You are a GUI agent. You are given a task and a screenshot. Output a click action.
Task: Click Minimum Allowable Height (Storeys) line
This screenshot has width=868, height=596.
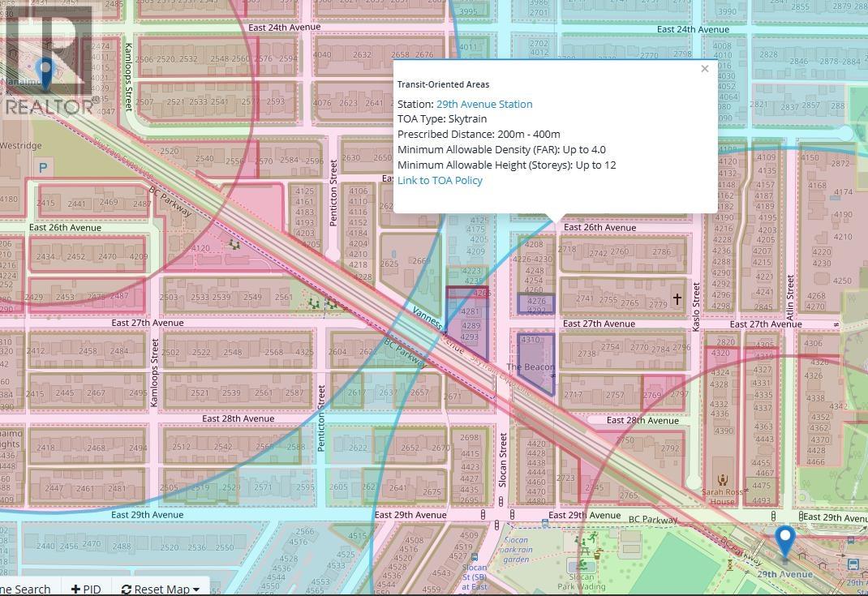pyautogui.click(x=506, y=165)
